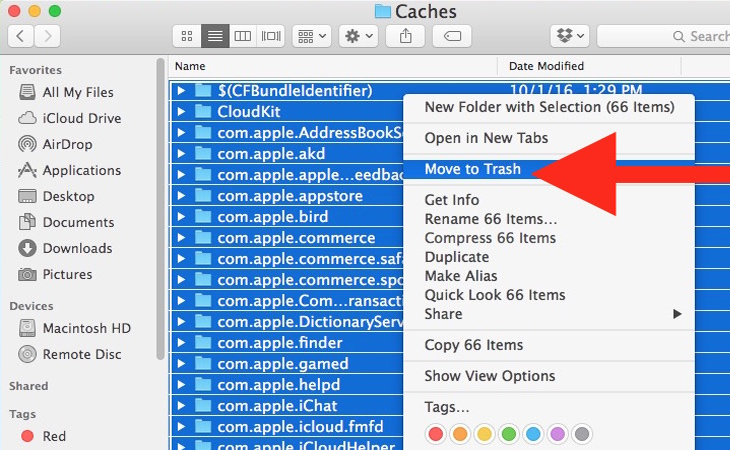Image resolution: width=730 pixels, height=450 pixels.
Task: Open the Share submenu
Action: pyautogui.click(x=549, y=314)
